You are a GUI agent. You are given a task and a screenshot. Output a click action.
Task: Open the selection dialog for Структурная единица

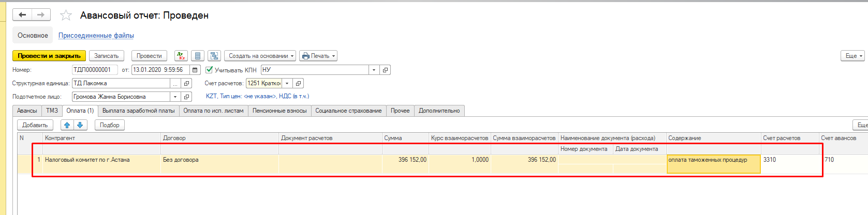click(175, 83)
